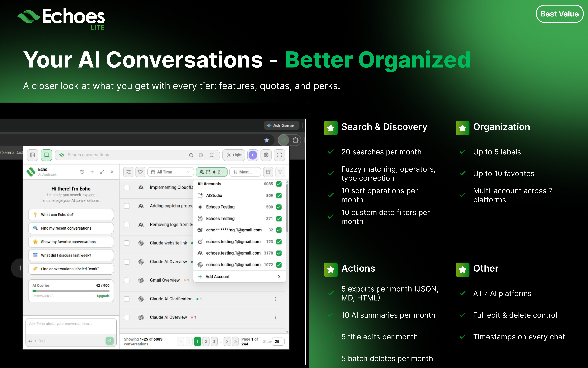The height and width of the screenshot is (368, 588).
Task: Focus the Ask Echo message box
Action: (x=71, y=327)
